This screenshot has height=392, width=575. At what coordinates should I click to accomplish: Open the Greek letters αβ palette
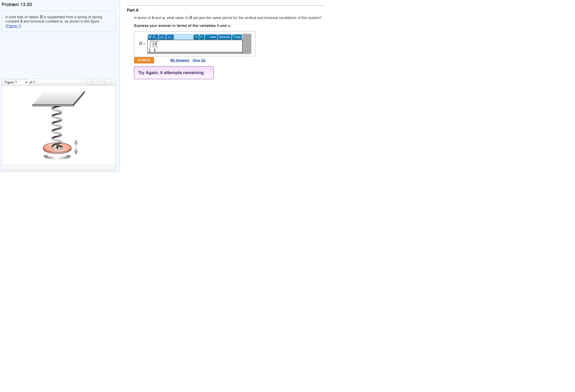pyautogui.click(x=162, y=37)
